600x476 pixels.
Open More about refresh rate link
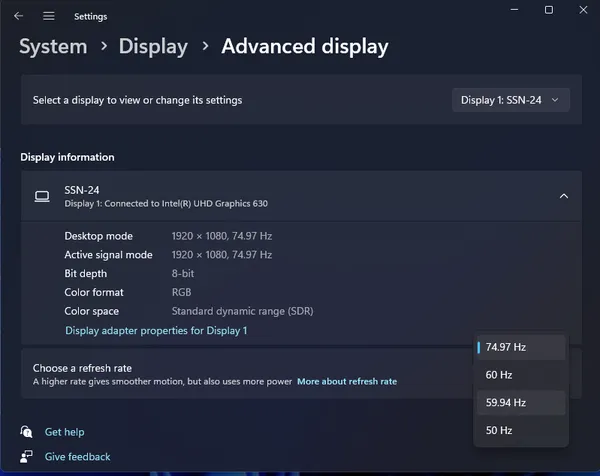point(347,381)
